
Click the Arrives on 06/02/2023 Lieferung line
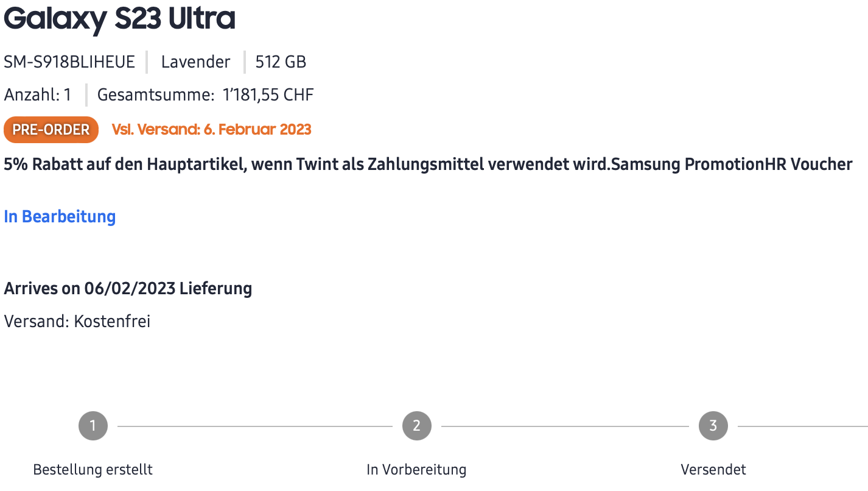128,288
